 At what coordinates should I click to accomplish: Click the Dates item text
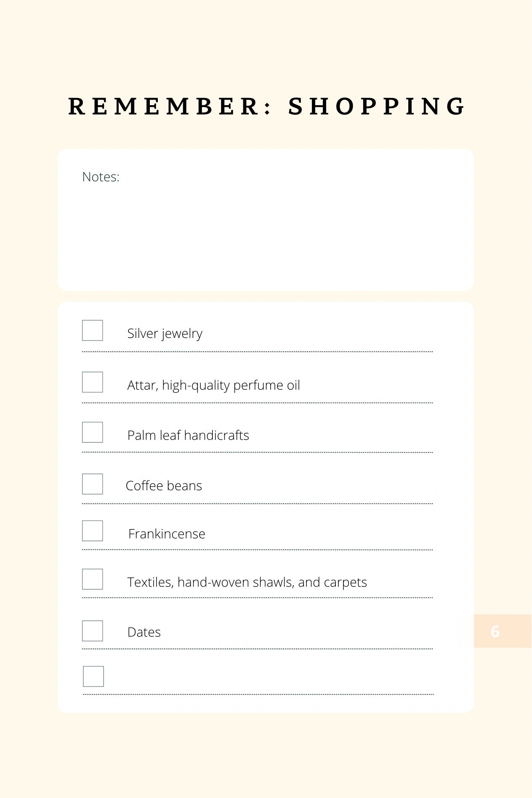[x=144, y=632]
